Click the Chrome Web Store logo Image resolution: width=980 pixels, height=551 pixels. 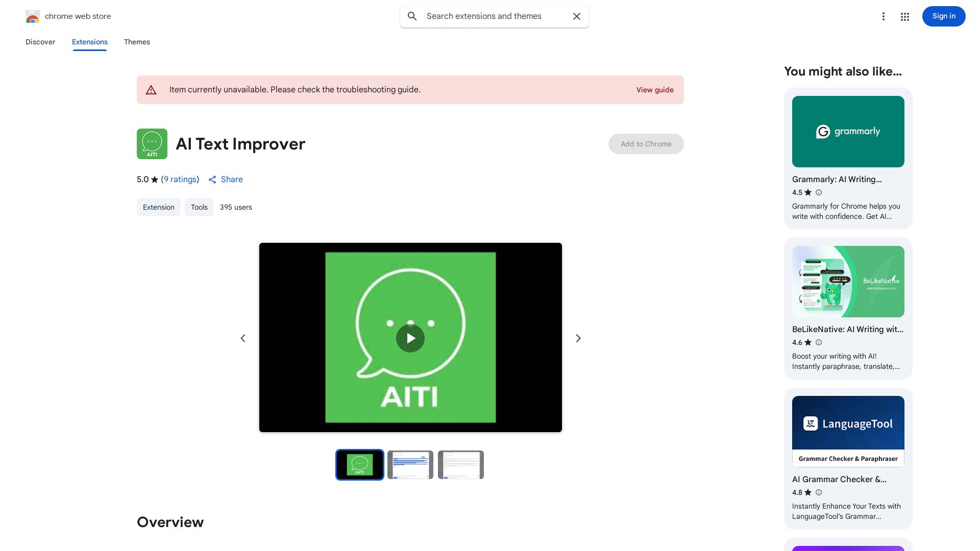[x=33, y=16]
